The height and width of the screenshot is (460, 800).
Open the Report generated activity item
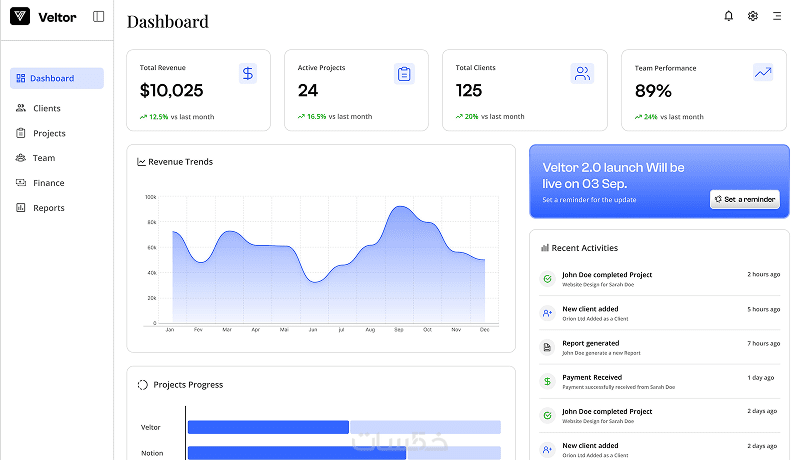pyautogui.click(x=659, y=347)
